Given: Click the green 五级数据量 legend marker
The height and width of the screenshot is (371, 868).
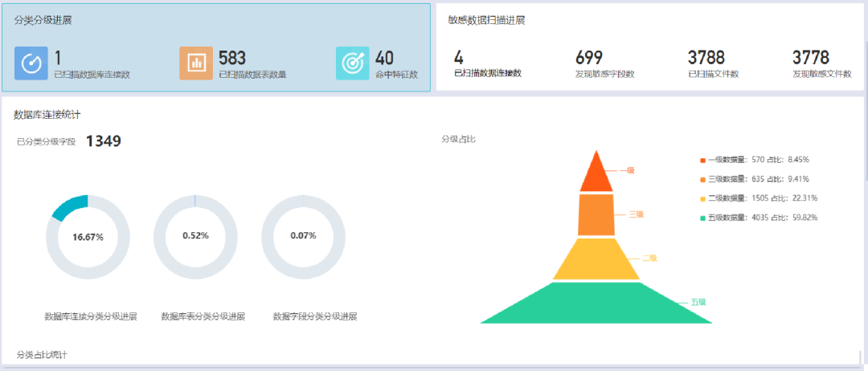Looking at the screenshot, I should (x=702, y=218).
